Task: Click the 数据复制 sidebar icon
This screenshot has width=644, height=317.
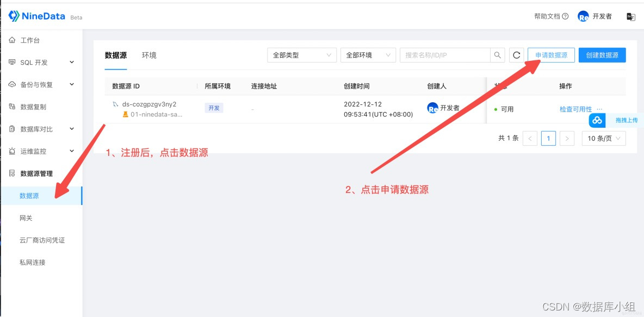Action: (x=13, y=107)
